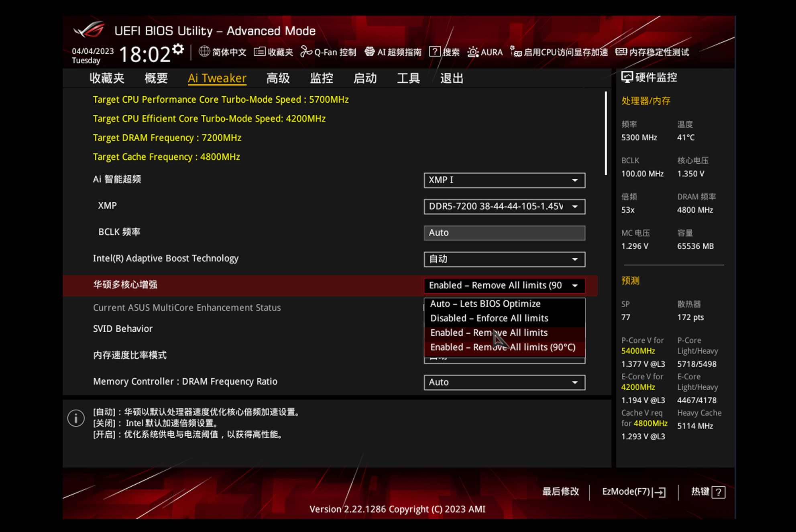Click 最后修改 last modified button
Image resolution: width=796 pixels, height=532 pixels.
click(x=560, y=492)
